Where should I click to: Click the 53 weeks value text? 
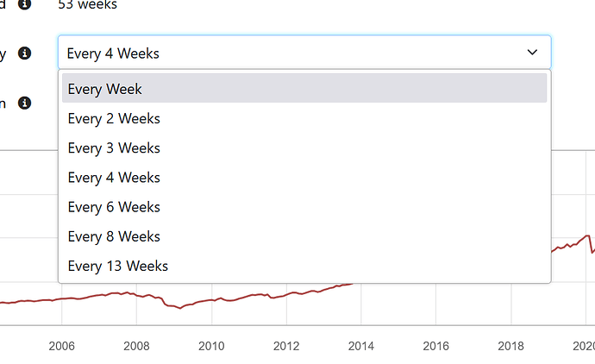(88, 4)
